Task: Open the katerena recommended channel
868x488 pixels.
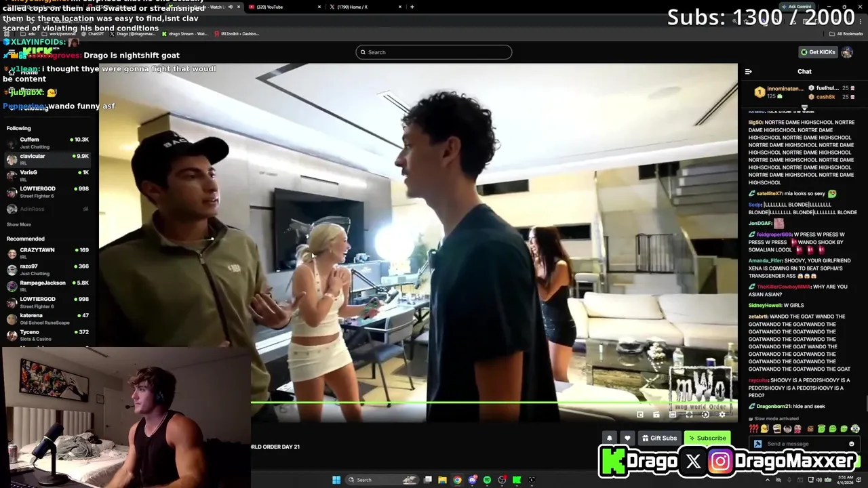Action: 47,319
